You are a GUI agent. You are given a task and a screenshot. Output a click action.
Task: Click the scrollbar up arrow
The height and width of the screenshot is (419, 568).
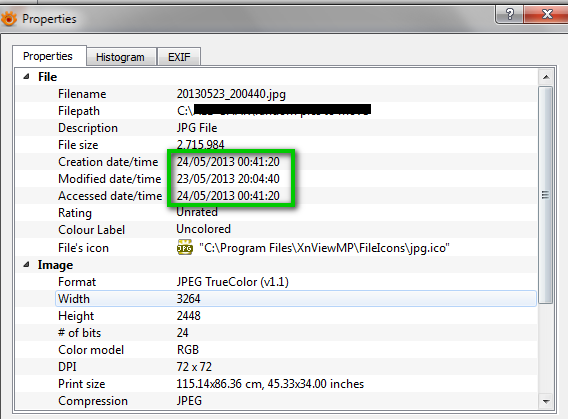[x=546, y=77]
